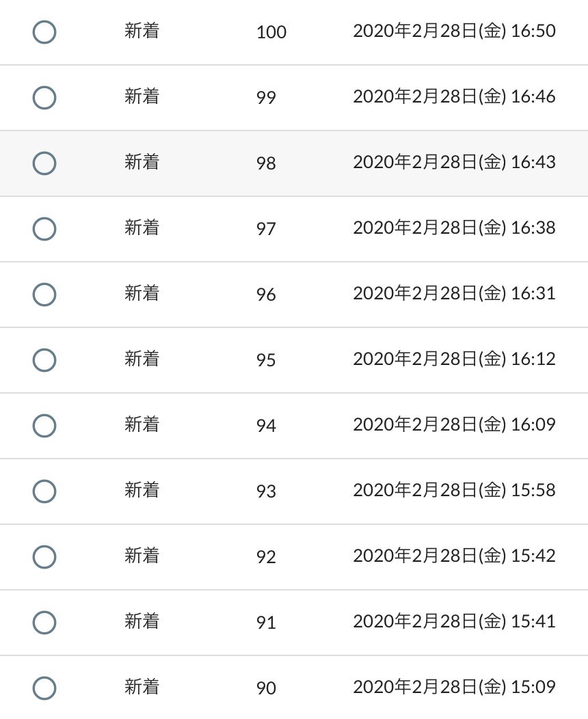Viewport: 588px width, 719px height.
Task: Select the radio button for entry 97
Action: click(44, 229)
